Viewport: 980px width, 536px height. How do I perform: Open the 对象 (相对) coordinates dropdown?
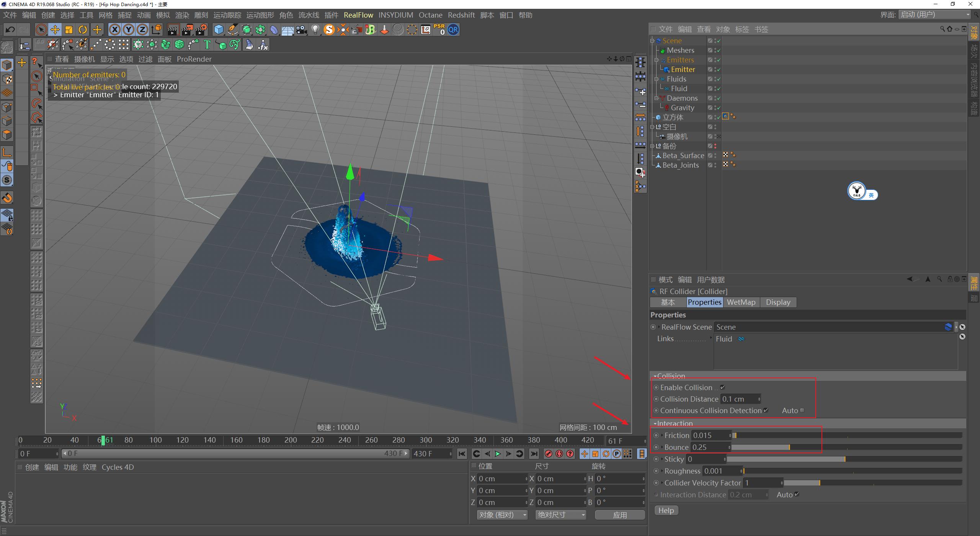pos(502,515)
